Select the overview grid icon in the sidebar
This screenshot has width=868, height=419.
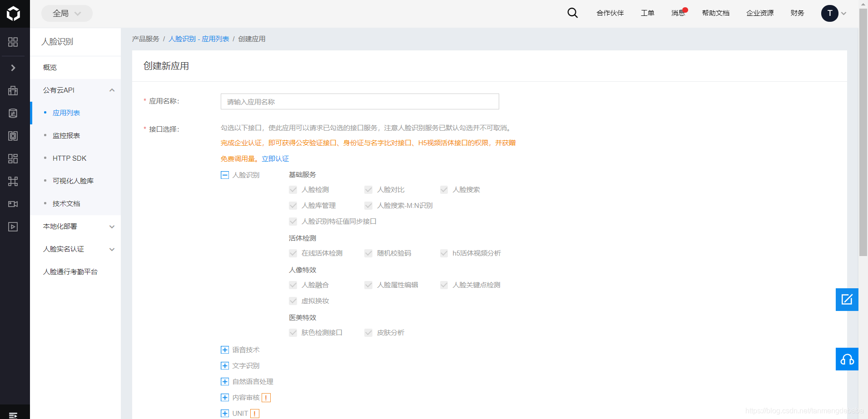point(13,42)
